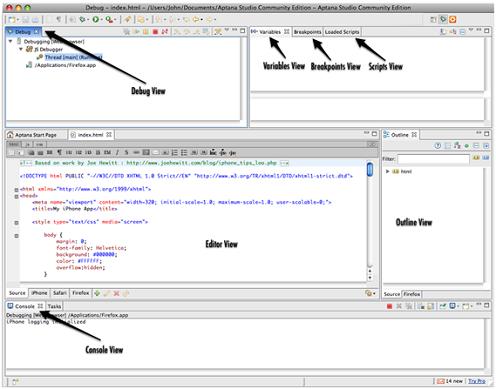Click the green add preview icon

click(97, 293)
